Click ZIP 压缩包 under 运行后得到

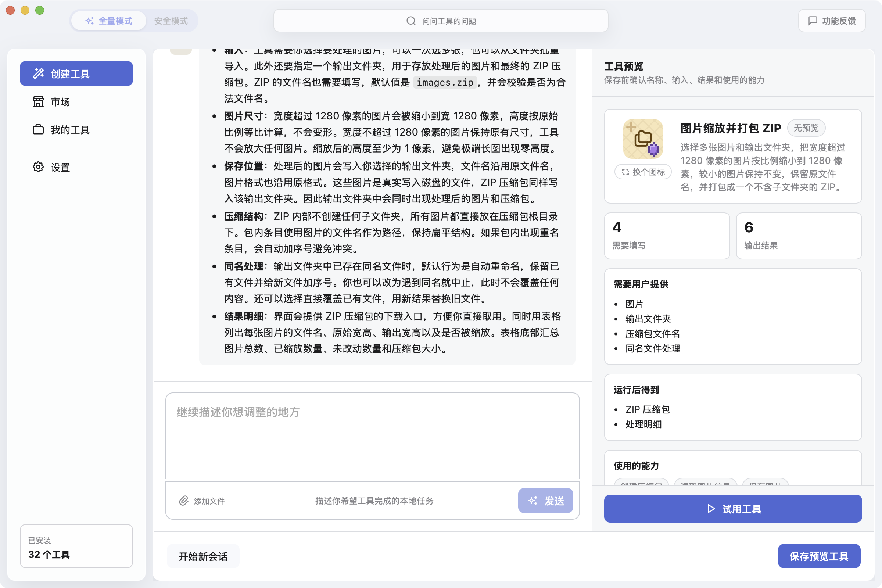648,409
